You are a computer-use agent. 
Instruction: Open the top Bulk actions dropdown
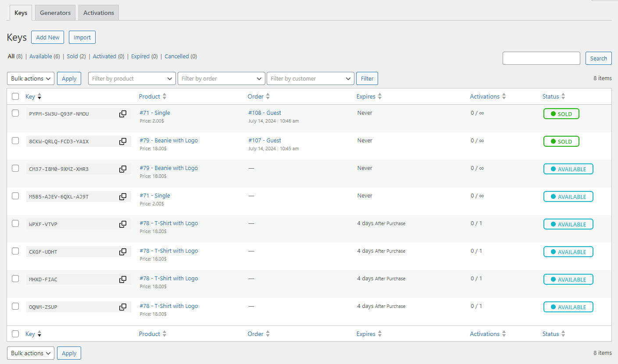coord(31,78)
